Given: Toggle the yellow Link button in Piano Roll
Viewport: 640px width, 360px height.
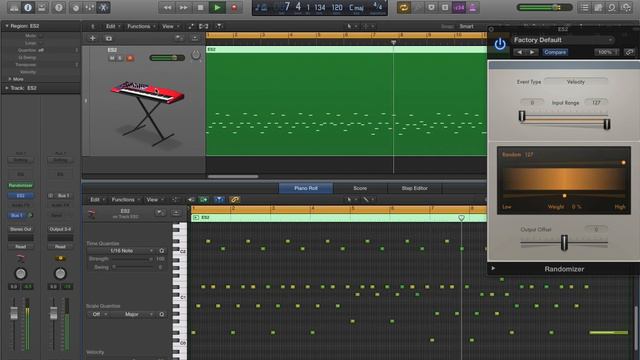Looking at the screenshot, I should click(234, 200).
